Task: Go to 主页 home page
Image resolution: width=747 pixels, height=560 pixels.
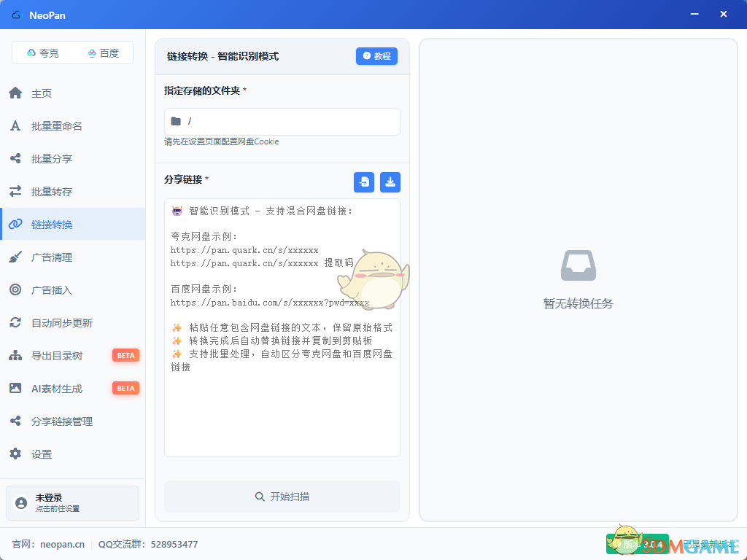Action: point(42,93)
